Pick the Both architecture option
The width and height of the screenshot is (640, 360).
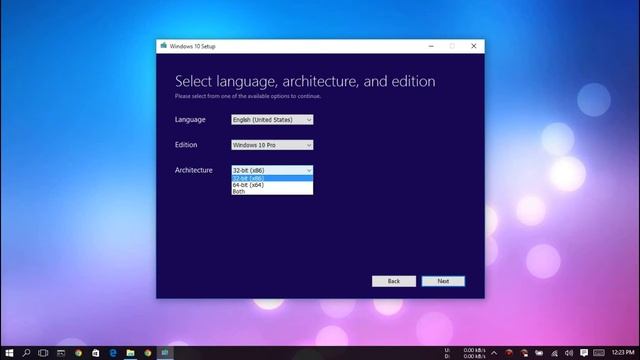[272, 191]
